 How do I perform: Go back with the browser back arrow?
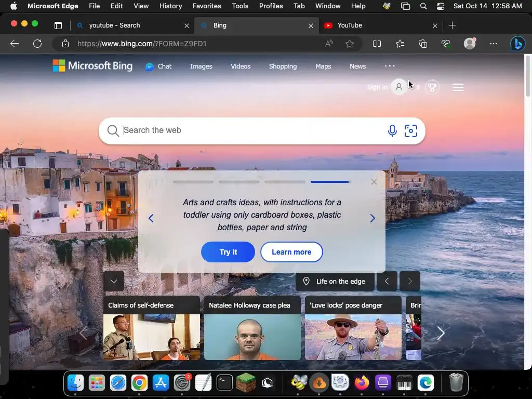[15, 44]
